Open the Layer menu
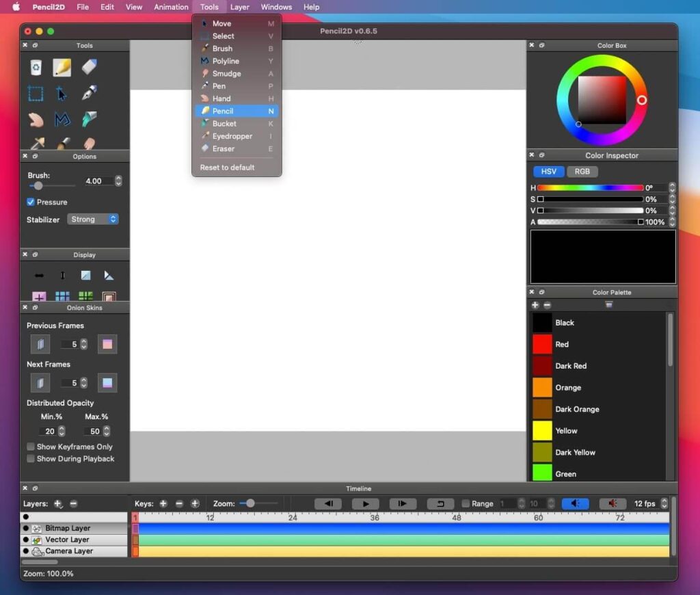Viewport: 700px width, 595px height. pyautogui.click(x=240, y=7)
